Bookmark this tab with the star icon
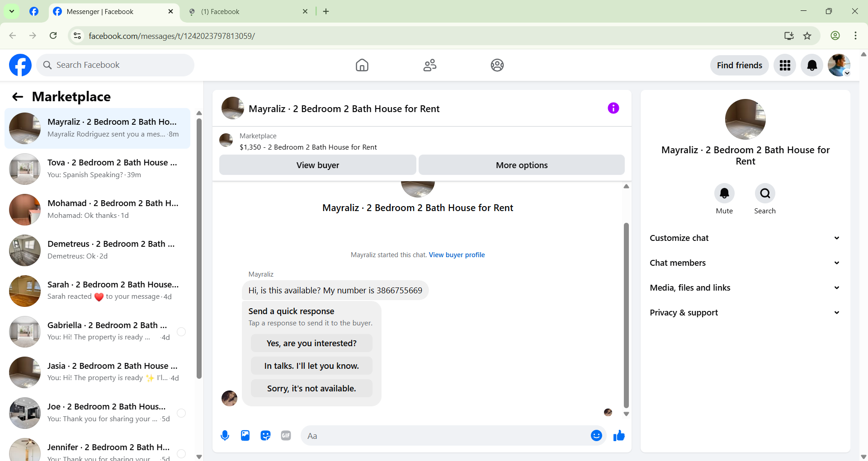The height and width of the screenshot is (461, 868). [x=807, y=36]
